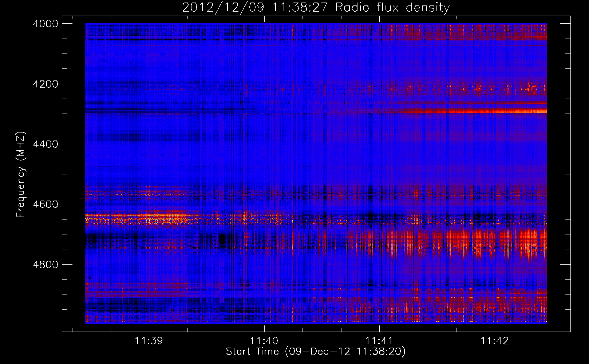Click the 4800 frequency tick label
Viewport: 589px width, 364px height.
(46, 265)
